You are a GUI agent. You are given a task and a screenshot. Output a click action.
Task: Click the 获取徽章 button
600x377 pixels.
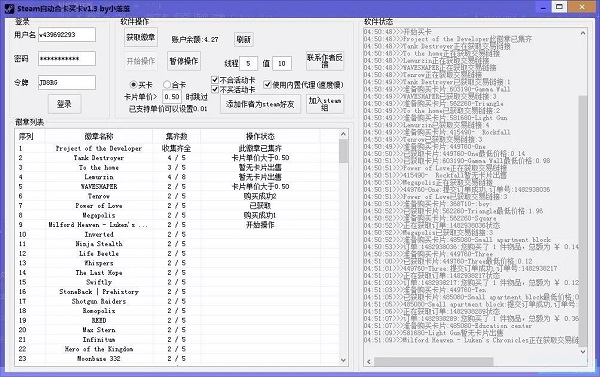tap(140, 37)
